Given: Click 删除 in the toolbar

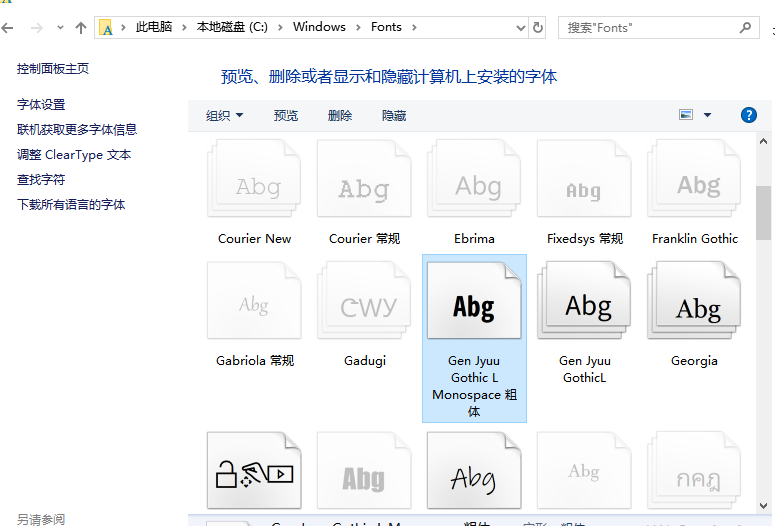Looking at the screenshot, I should (x=340, y=116).
